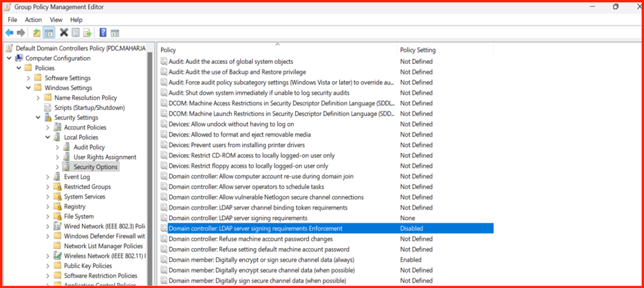Select User Rights Assignment in the tree
This screenshot has width=644, height=288.
tap(105, 157)
